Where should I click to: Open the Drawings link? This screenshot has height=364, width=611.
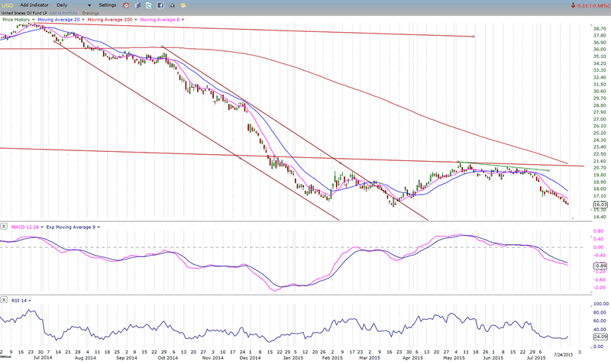coord(91,12)
